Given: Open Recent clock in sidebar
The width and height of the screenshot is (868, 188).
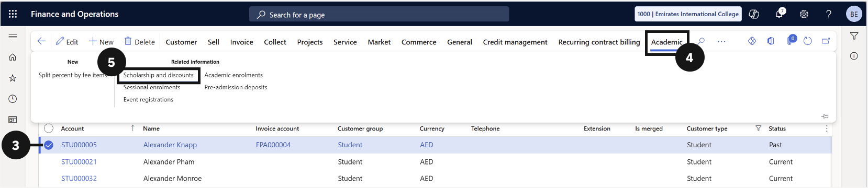Looking at the screenshot, I should click(13, 99).
